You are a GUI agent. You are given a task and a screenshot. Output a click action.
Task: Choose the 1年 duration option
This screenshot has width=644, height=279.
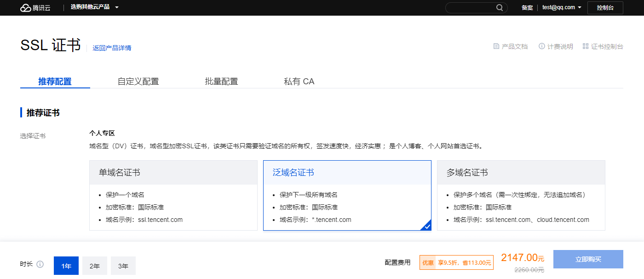pyautogui.click(x=66, y=266)
